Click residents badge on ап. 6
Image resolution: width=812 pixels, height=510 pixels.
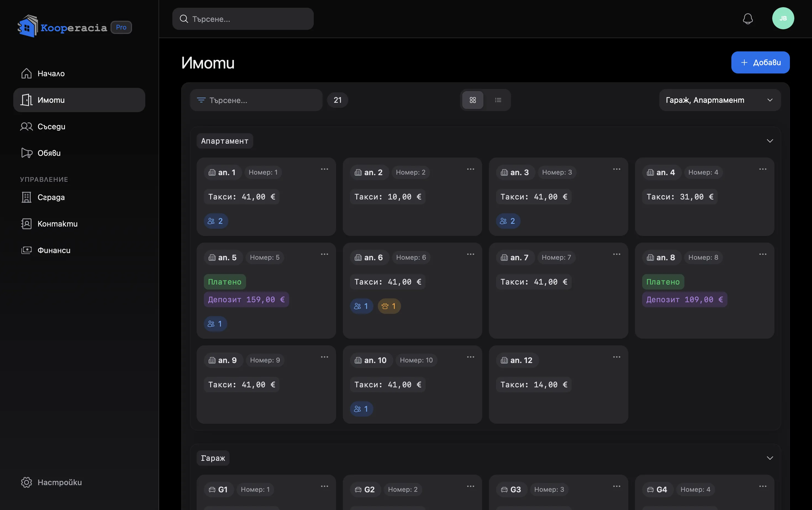tap(362, 306)
